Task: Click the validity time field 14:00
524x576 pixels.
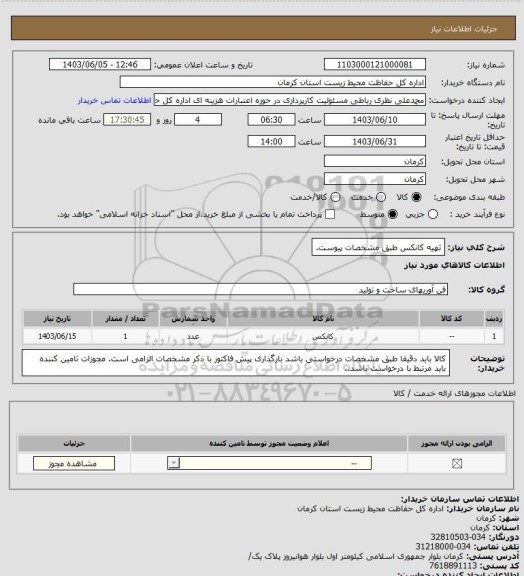Action: coord(271,142)
